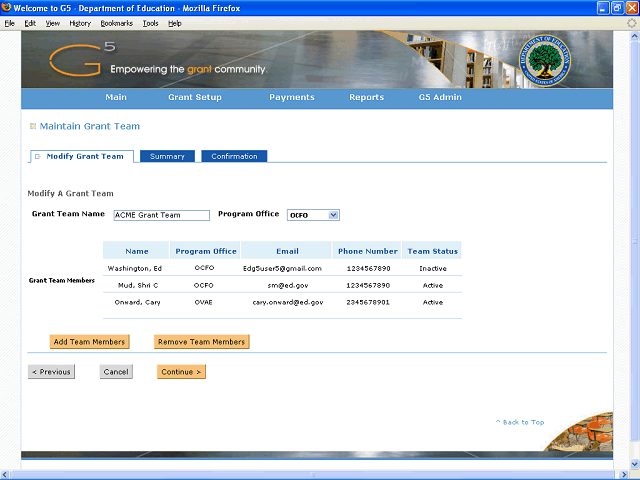640x480 pixels.
Task: Click the Edg5user5@gmail.com email cell
Action: (x=282, y=268)
